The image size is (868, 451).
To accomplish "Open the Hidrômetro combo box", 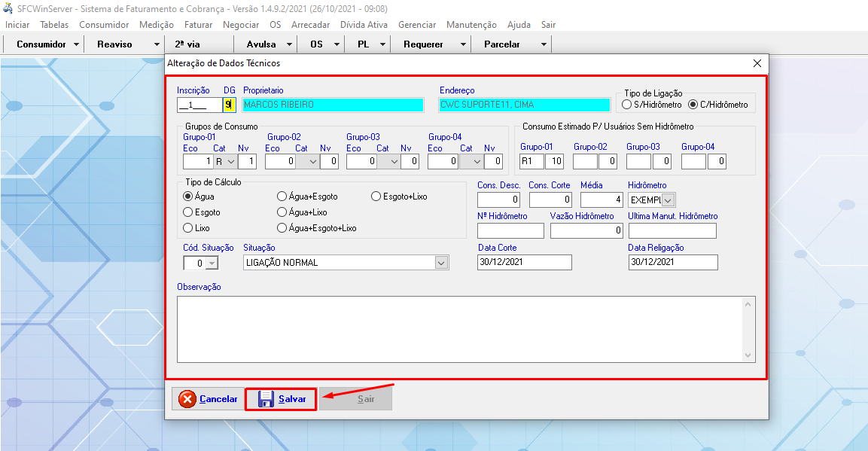I will pos(668,200).
